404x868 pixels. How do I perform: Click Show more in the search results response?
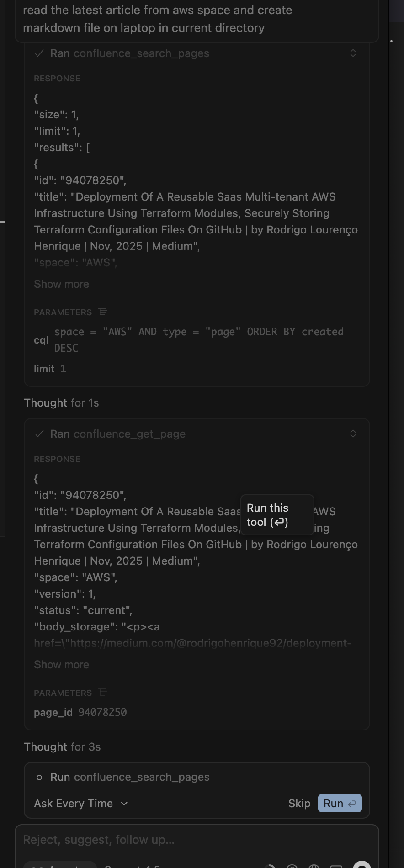tap(61, 284)
